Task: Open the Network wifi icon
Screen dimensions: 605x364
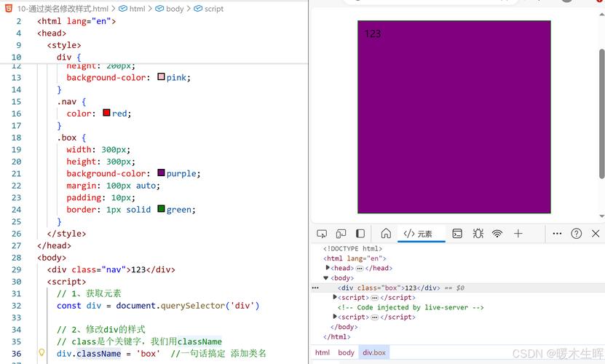Action: (497, 234)
